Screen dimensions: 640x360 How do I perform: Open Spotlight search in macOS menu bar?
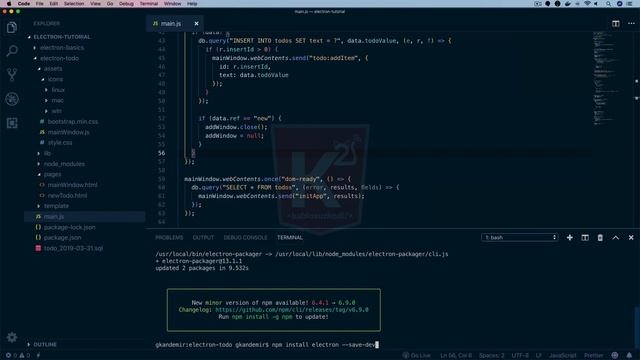(608, 4)
